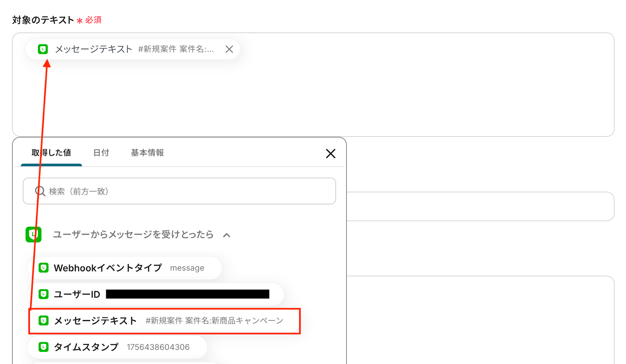Viewport: 626px width, 364px height.
Task: Click the LINE icon beside Webhookイベントタイプ
Action: 43,268
